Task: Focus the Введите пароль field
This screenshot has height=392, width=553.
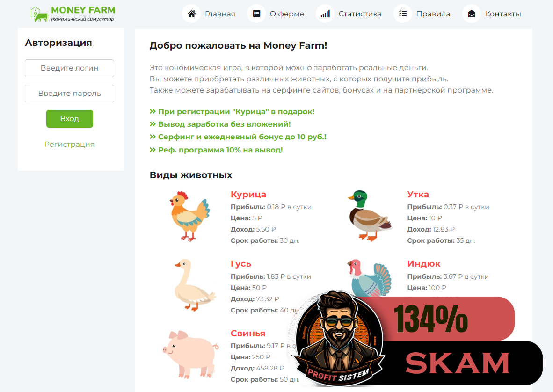Action: pyautogui.click(x=70, y=94)
